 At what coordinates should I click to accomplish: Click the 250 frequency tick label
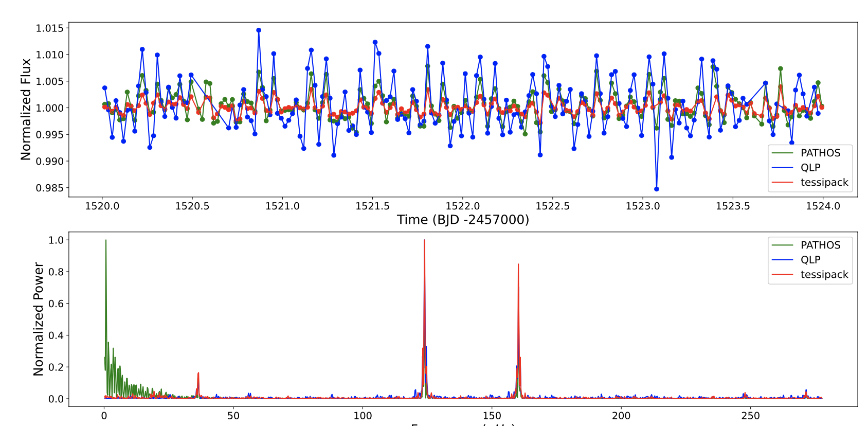tap(750, 416)
